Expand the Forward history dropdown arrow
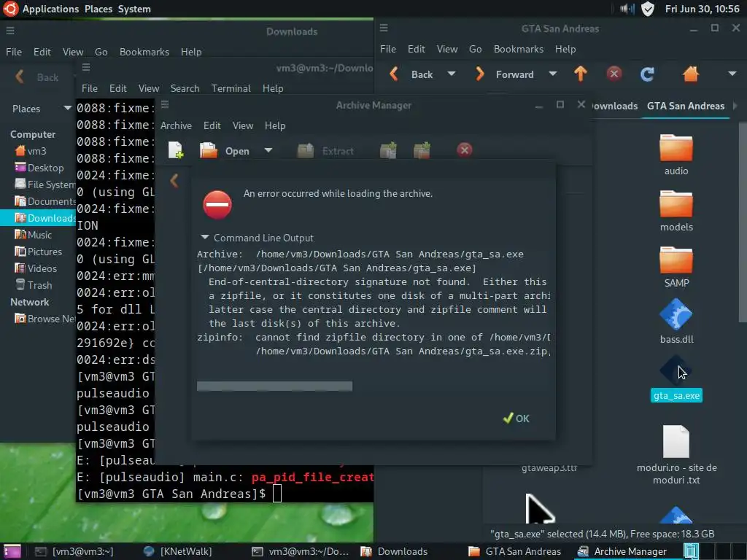The height and width of the screenshot is (560, 747). [553, 74]
